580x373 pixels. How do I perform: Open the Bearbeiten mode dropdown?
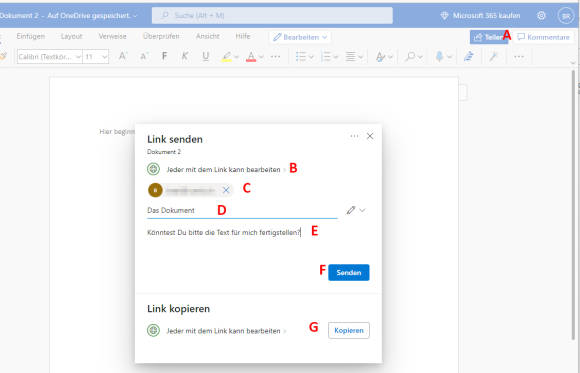(300, 37)
